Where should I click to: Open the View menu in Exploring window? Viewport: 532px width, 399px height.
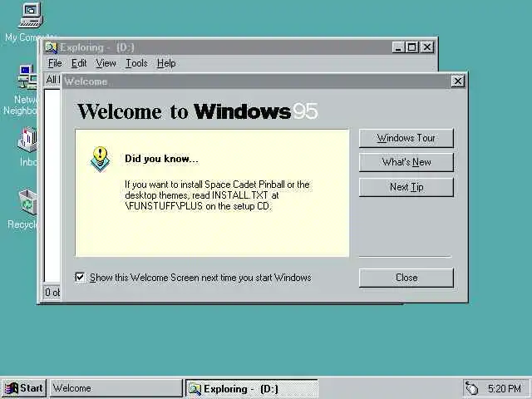tap(106, 63)
